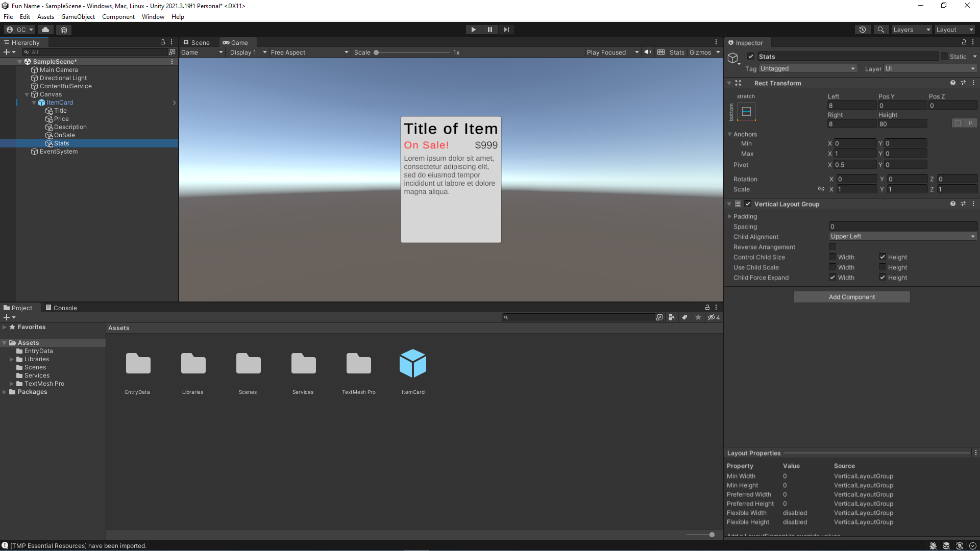Click the Step button in toolbar

pos(506,30)
